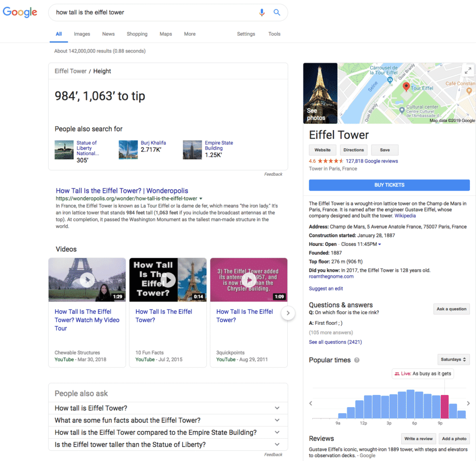Viewport: 476px width, 461px height.
Task: Open search Settings
Action: point(246,34)
